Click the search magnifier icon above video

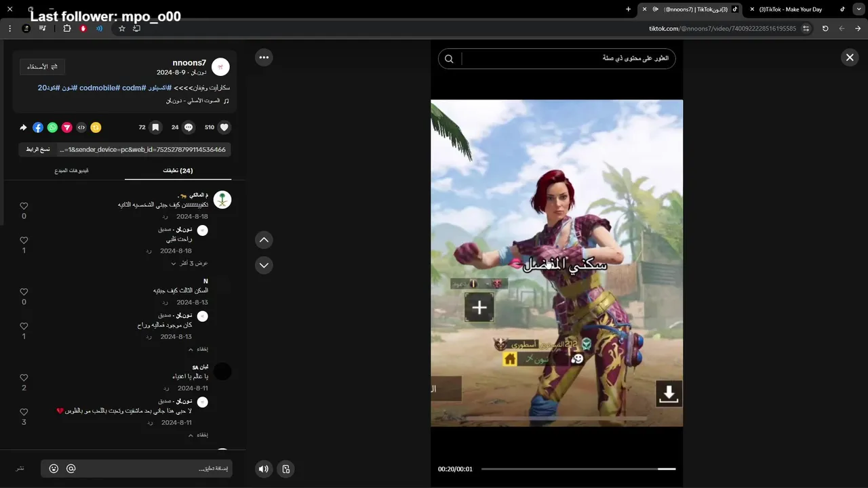(x=449, y=58)
